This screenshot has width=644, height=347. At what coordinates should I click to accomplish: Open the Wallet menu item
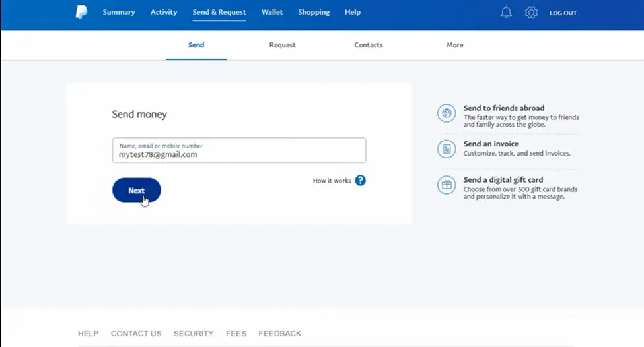(x=272, y=12)
